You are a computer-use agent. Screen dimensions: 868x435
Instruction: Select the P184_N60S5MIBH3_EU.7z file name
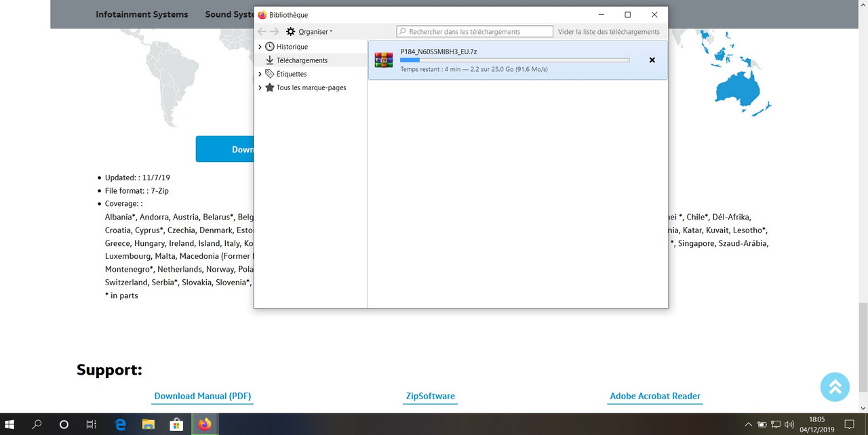439,51
